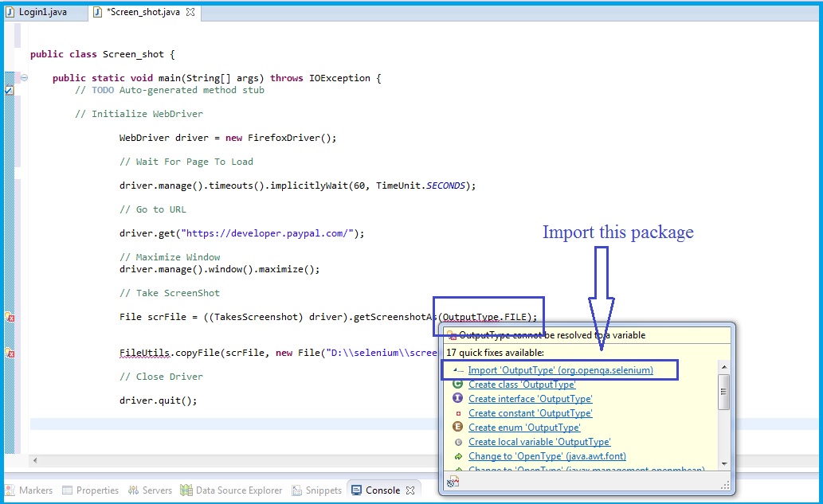Click the red constant icon in quick fixes
The height and width of the screenshot is (504, 823).
(458, 414)
